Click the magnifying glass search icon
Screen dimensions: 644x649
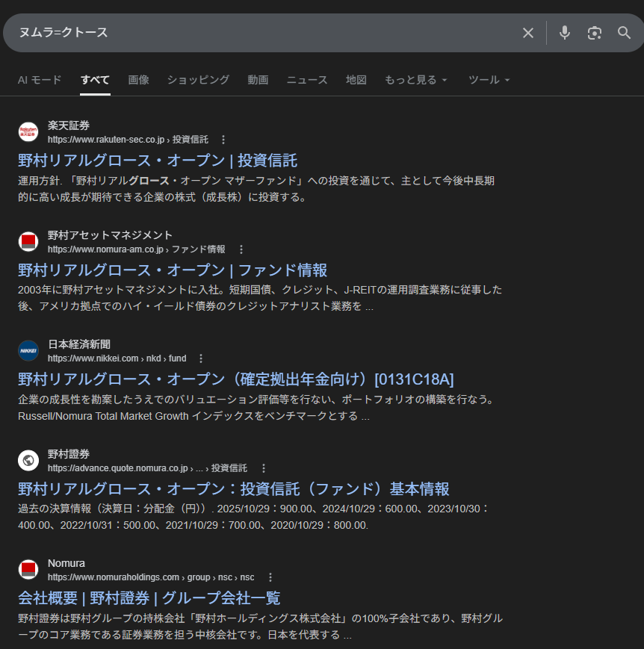click(x=625, y=33)
